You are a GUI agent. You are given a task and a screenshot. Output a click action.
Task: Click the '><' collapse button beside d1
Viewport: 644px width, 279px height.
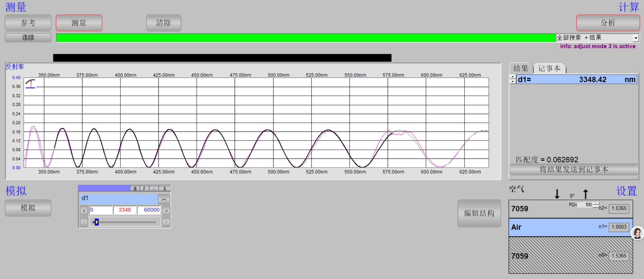164,199
